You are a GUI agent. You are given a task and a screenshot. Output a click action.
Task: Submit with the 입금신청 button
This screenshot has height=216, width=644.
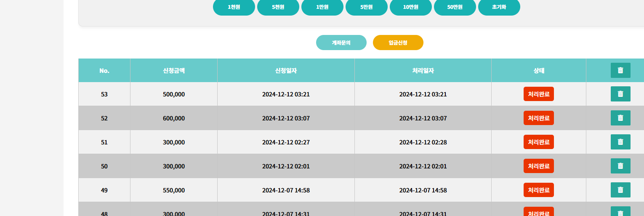pos(398,43)
